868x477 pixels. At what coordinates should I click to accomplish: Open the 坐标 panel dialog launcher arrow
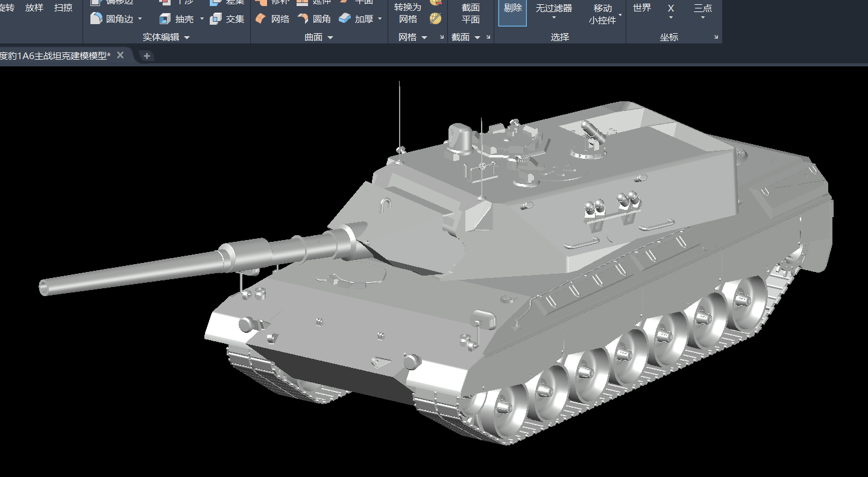(x=716, y=37)
